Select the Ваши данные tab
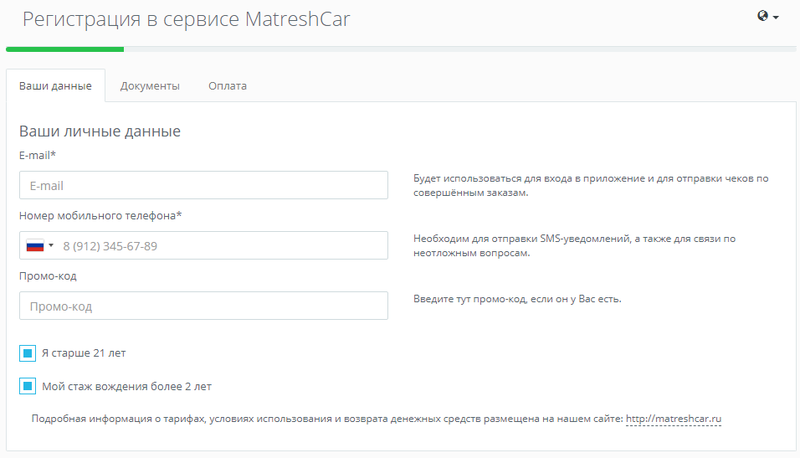800x458 pixels. point(55,86)
